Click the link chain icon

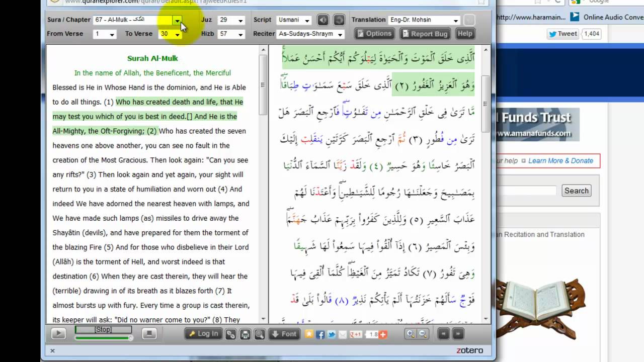pyautogui.click(x=231, y=334)
